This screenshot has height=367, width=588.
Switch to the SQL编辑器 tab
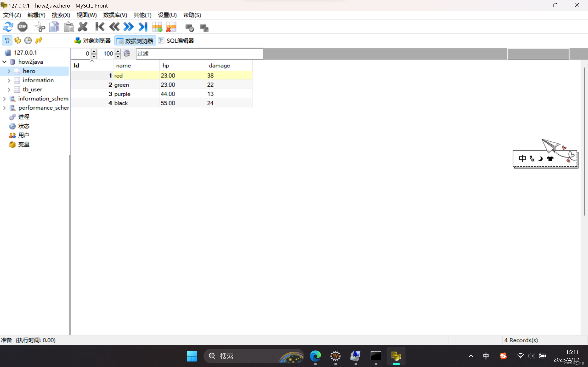click(176, 41)
